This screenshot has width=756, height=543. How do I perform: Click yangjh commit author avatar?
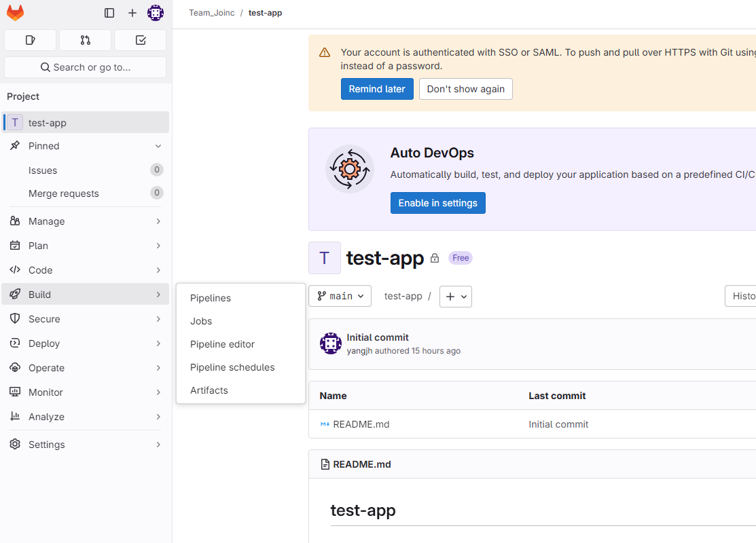click(x=331, y=343)
